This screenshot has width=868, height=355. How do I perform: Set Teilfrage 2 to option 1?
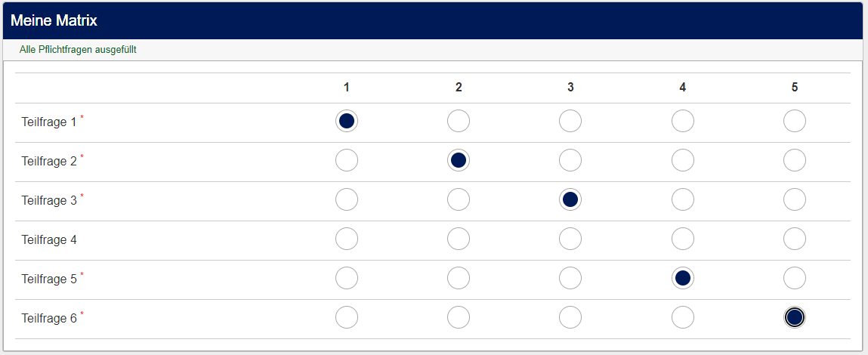tap(347, 160)
